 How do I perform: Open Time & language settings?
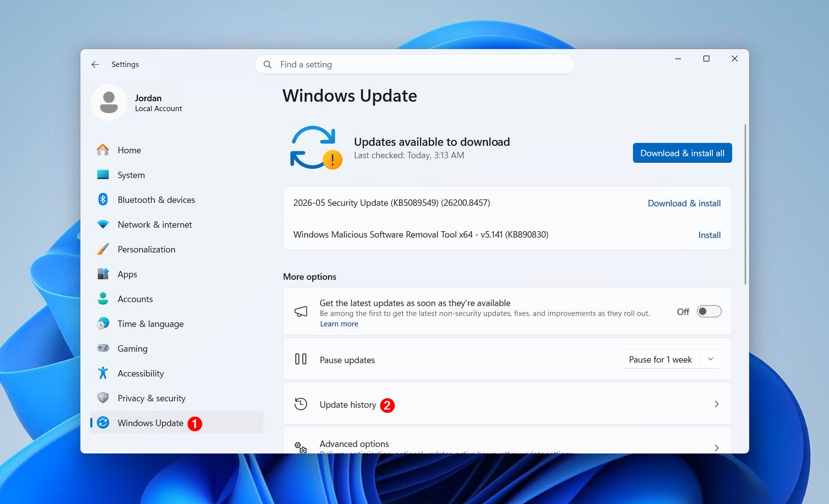coord(176,323)
